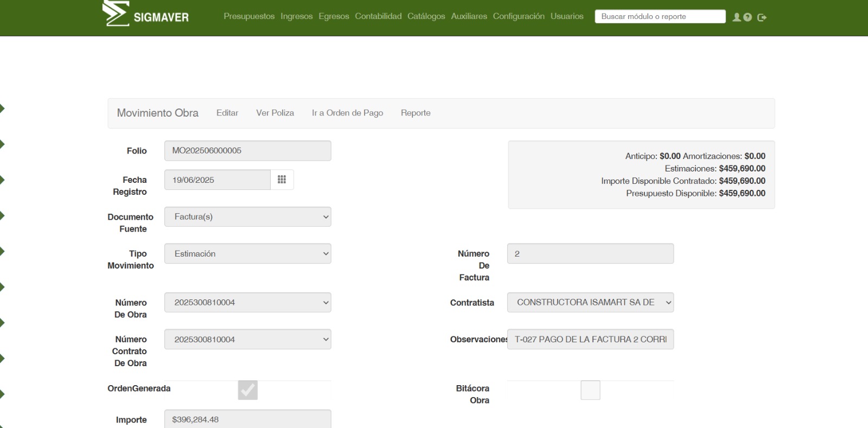Go to Ir a Orden de Pago
The height and width of the screenshot is (428, 868).
tap(347, 113)
